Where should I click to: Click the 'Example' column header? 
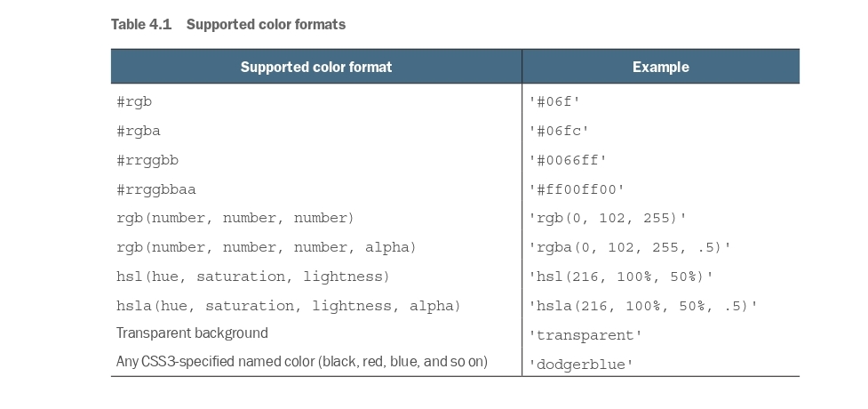click(660, 67)
